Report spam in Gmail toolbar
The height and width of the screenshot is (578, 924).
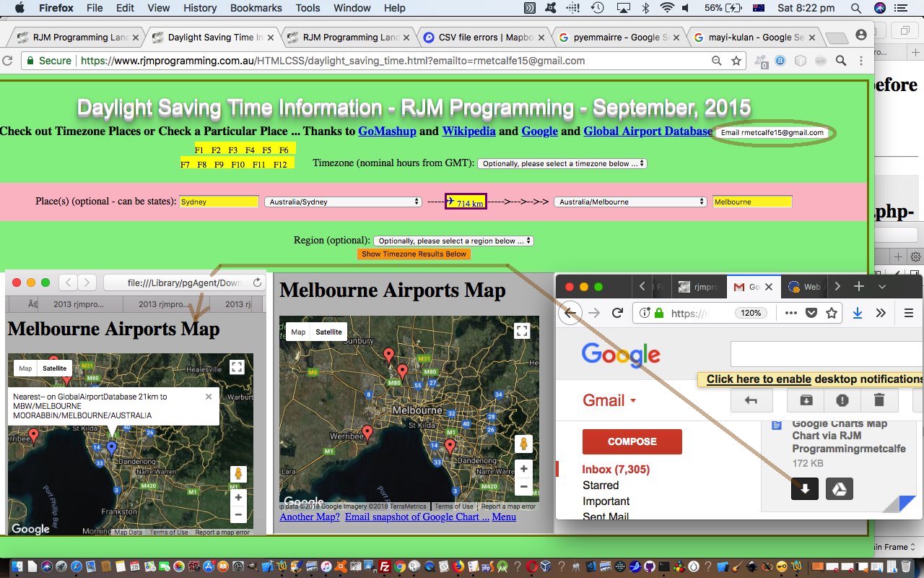click(x=842, y=400)
